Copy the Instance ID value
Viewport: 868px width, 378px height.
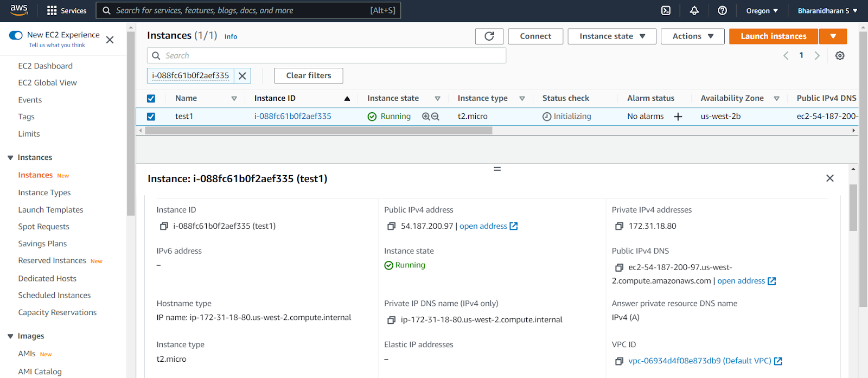click(x=164, y=226)
